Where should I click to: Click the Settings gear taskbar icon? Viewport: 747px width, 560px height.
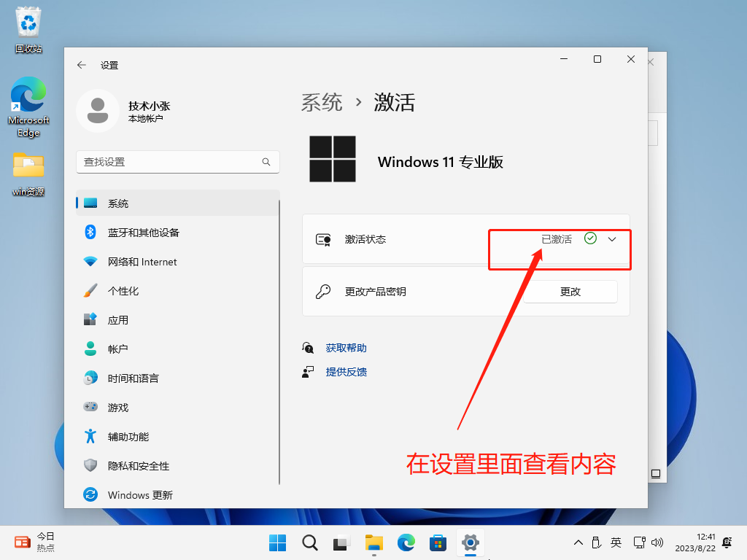(x=471, y=542)
